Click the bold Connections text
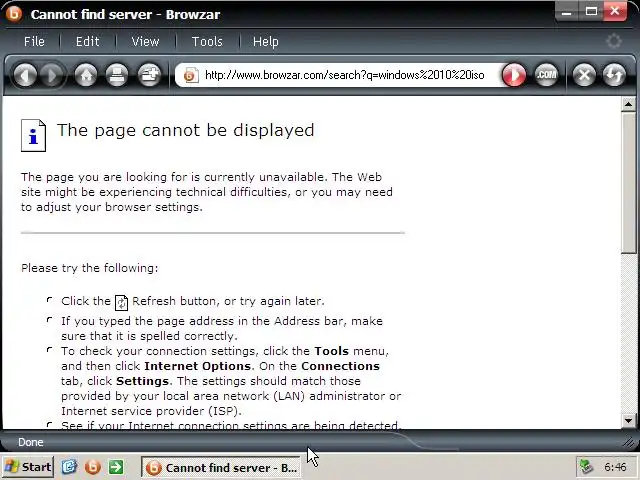The image size is (640, 480). [340, 366]
